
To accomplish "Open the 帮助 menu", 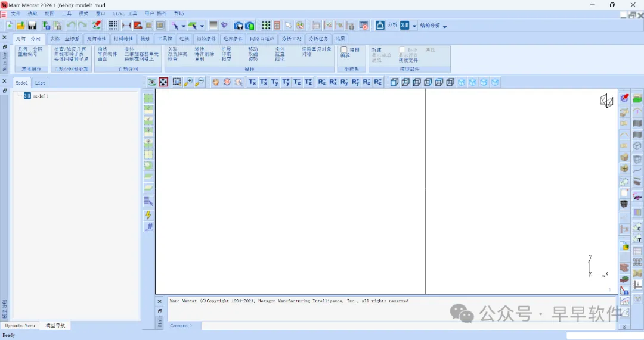I will pyautogui.click(x=179, y=14).
